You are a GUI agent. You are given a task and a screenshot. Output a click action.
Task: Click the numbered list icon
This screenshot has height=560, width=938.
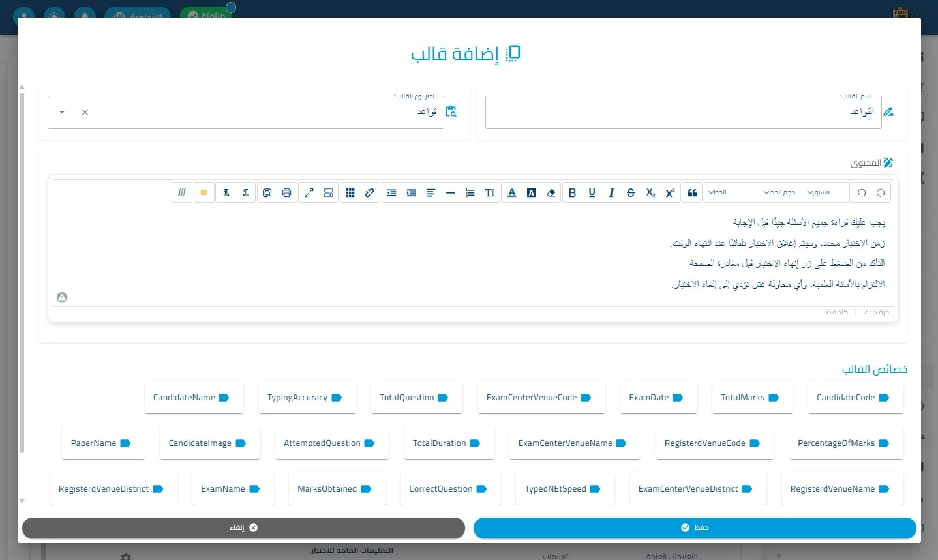[x=470, y=193]
